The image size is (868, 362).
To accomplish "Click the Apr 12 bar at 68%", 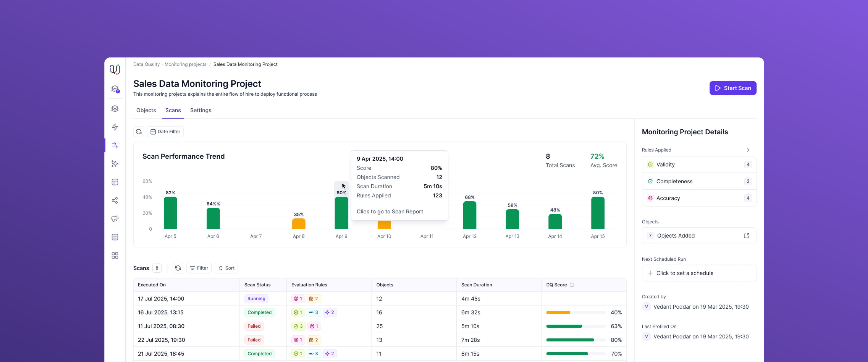I will coord(469,215).
